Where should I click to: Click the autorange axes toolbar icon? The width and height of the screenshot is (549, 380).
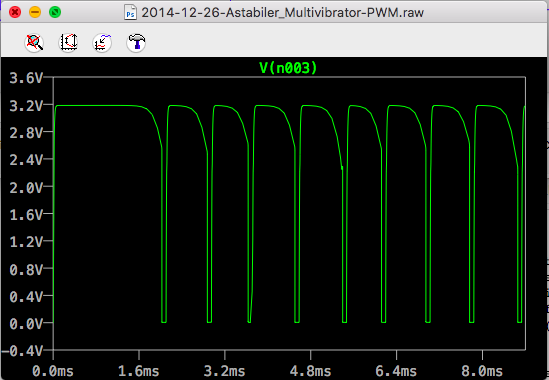(68, 43)
